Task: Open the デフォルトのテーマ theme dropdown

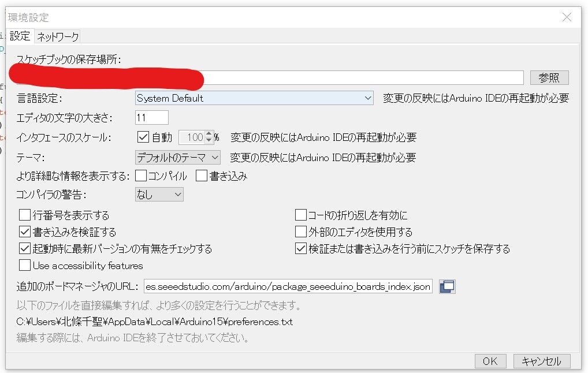Action: (177, 158)
